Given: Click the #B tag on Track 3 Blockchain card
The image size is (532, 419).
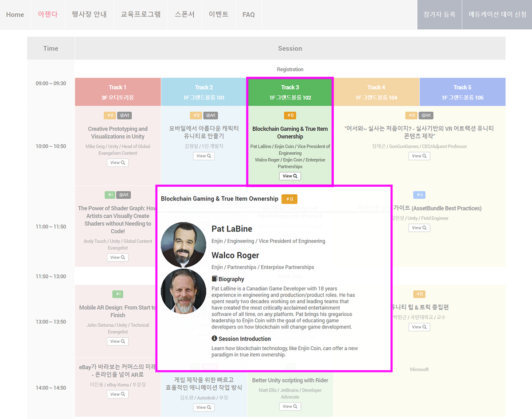Looking at the screenshot, I should (290, 116).
